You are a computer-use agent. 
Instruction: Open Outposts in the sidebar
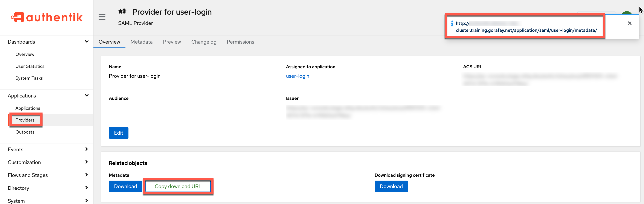[x=25, y=132]
